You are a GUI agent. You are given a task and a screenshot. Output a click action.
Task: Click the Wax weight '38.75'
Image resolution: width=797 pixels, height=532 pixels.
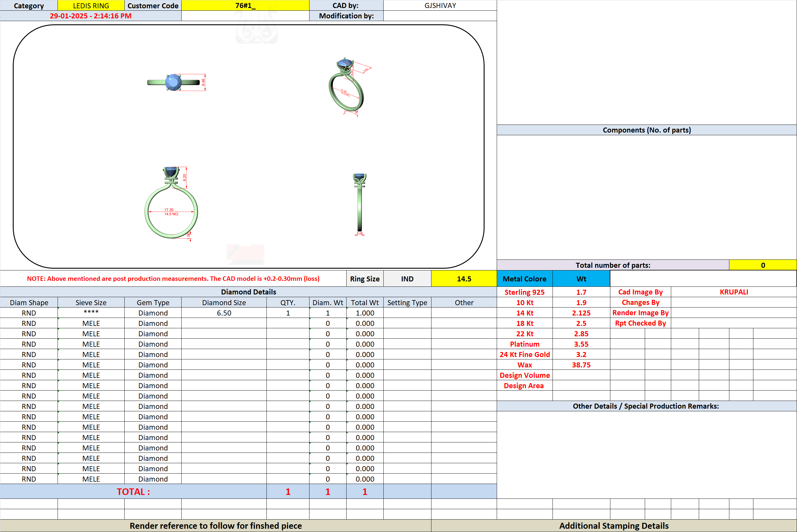581,365
